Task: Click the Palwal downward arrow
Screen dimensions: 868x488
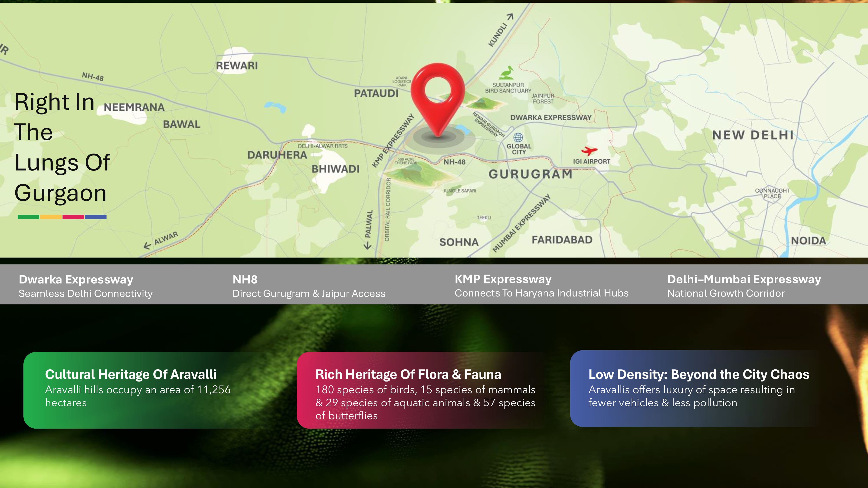Action: 368,245
